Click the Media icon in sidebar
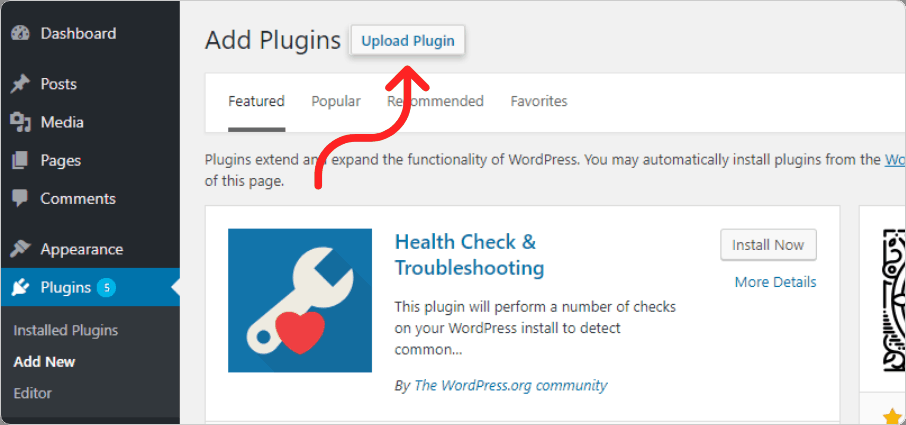The width and height of the screenshot is (906, 425). click(20, 122)
